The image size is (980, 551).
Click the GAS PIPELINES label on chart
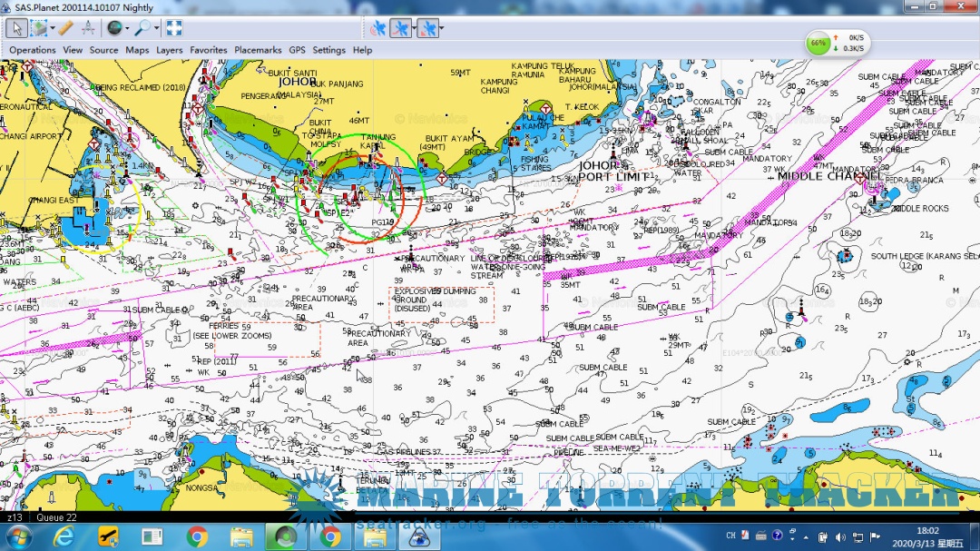pos(404,451)
